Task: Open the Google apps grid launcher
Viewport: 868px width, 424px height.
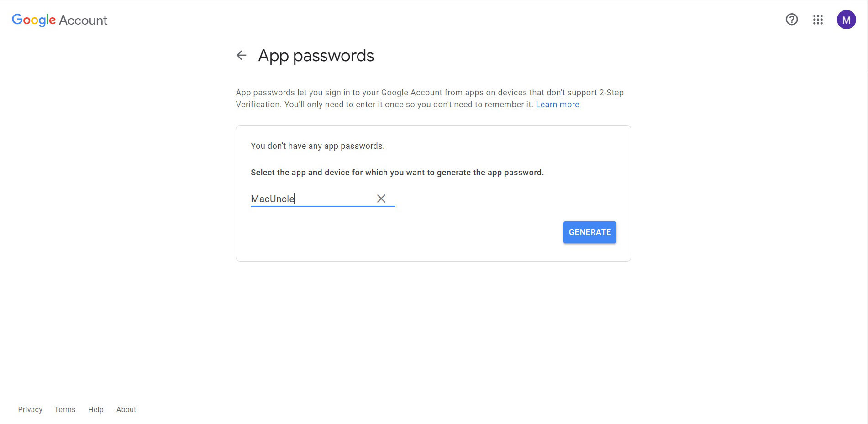Action: [818, 20]
